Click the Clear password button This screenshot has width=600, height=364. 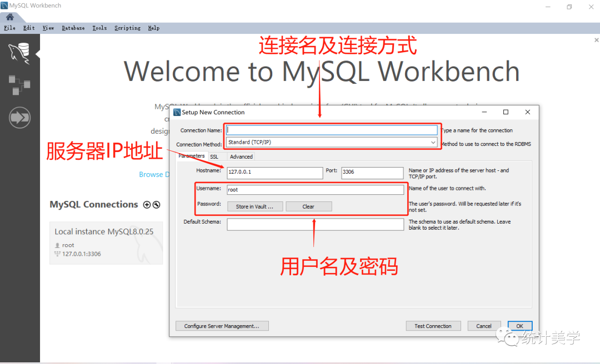pyautogui.click(x=308, y=206)
